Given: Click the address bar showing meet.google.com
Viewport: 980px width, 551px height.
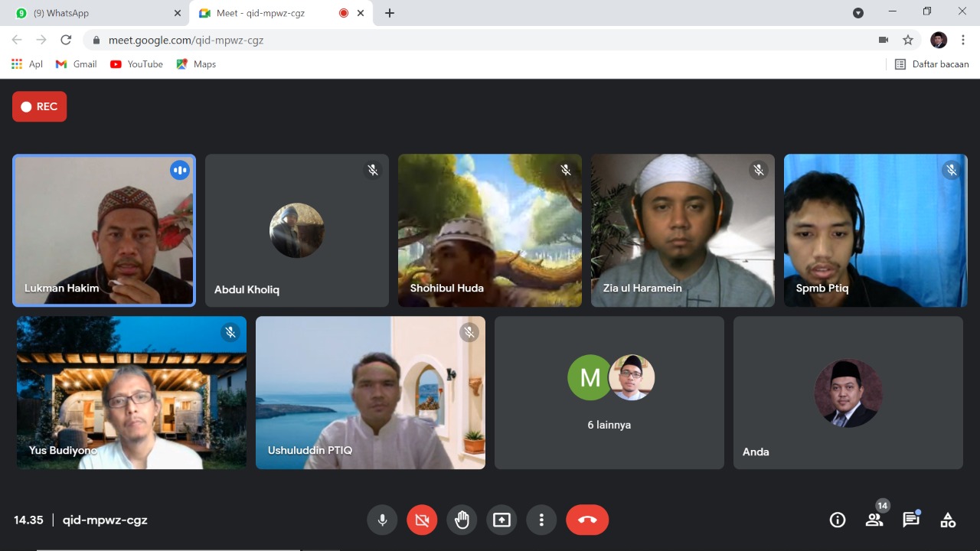Looking at the screenshot, I should click(501, 40).
